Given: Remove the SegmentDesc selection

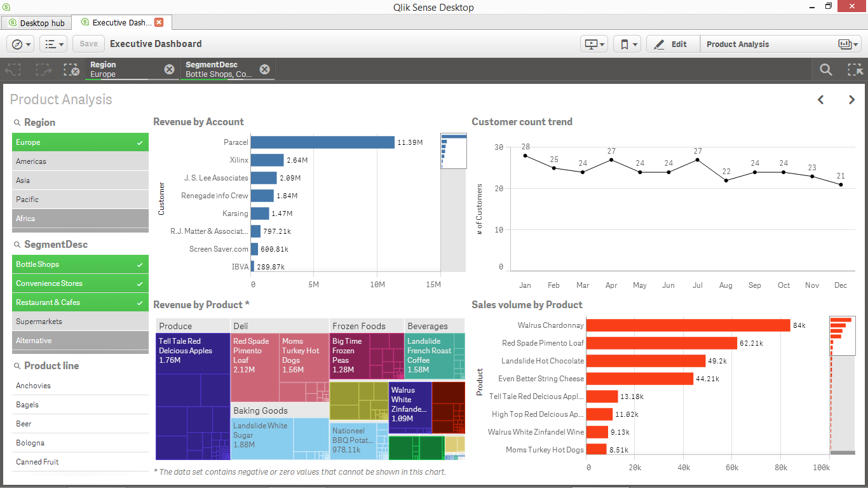Looking at the screenshot, I should [x=264, y=69].
